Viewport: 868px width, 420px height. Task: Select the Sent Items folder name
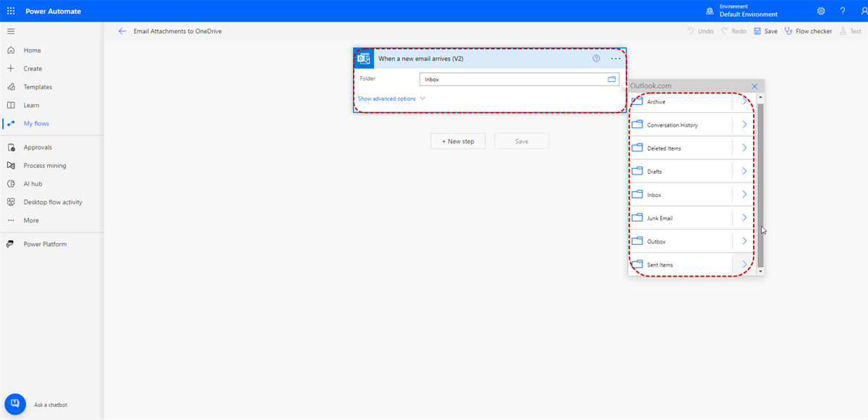[660, 265]
